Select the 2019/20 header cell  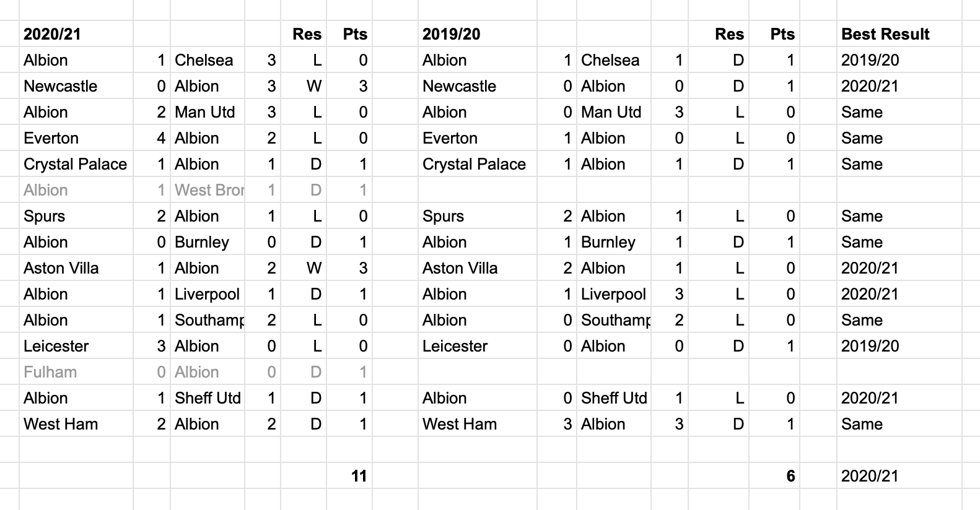point(478,34)
